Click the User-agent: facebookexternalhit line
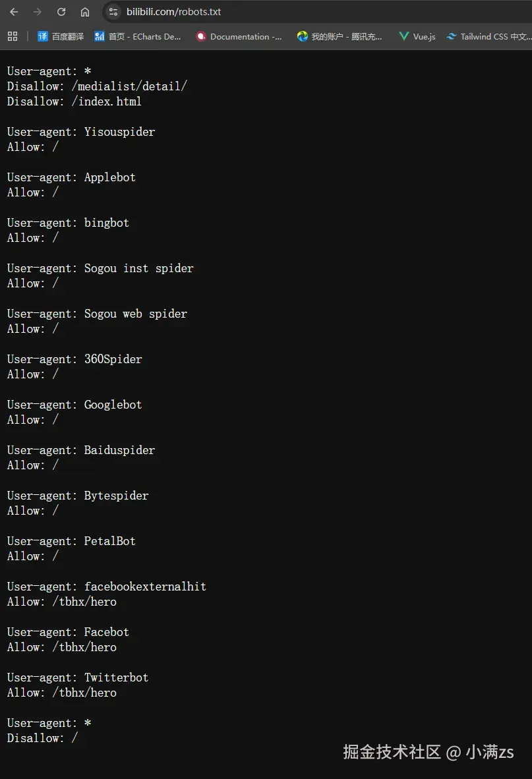 pyautogui.click(x=106, y=587)
